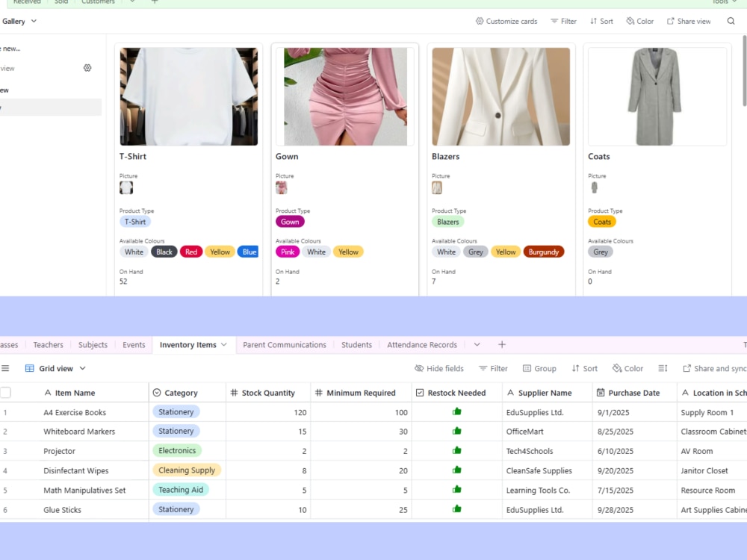747x560 pixels.
Task: Switch to the Subjects tab
Action: 93,344
